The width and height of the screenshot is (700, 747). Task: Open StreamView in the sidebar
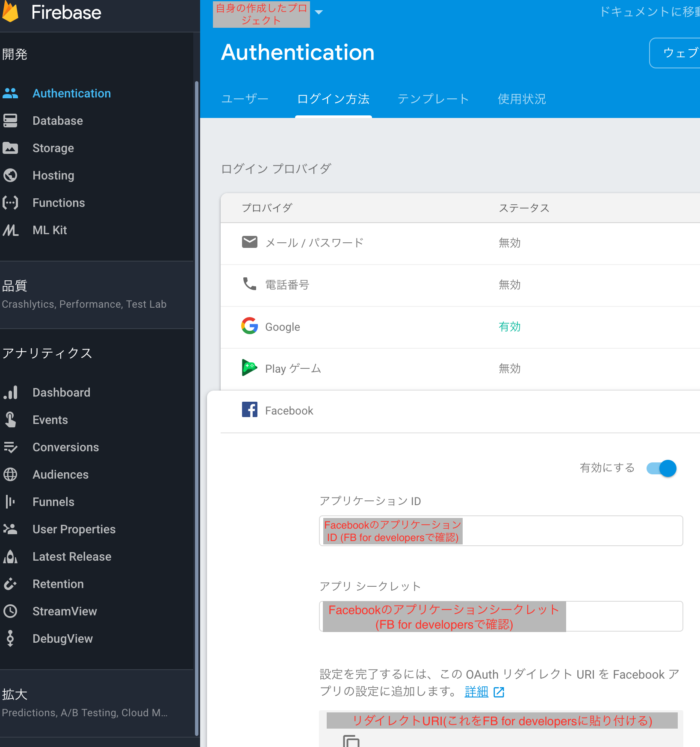tap(65, 611)
